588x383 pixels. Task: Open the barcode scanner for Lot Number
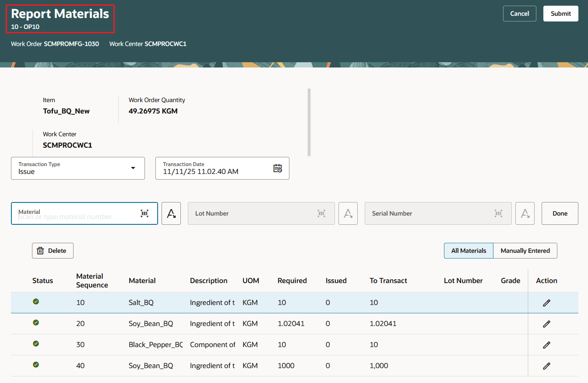[321, 213]
